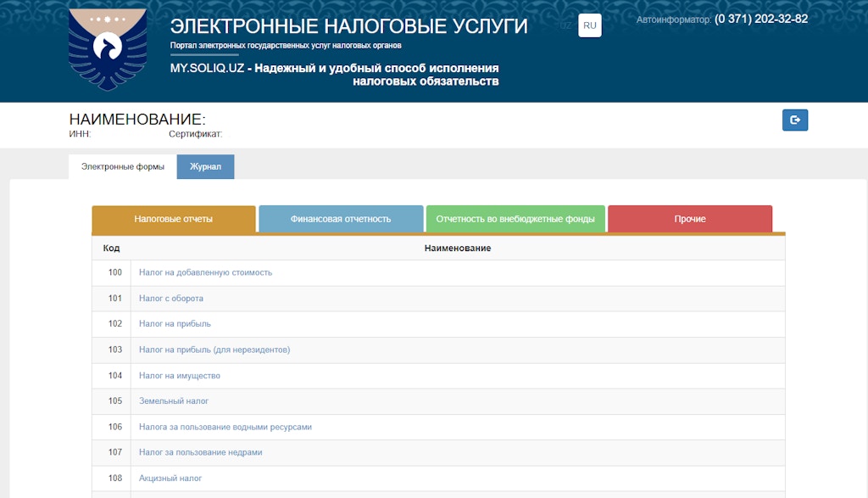Open the Налоговые отчеты category tab
The image size is (868, 498).
point(173,219)
